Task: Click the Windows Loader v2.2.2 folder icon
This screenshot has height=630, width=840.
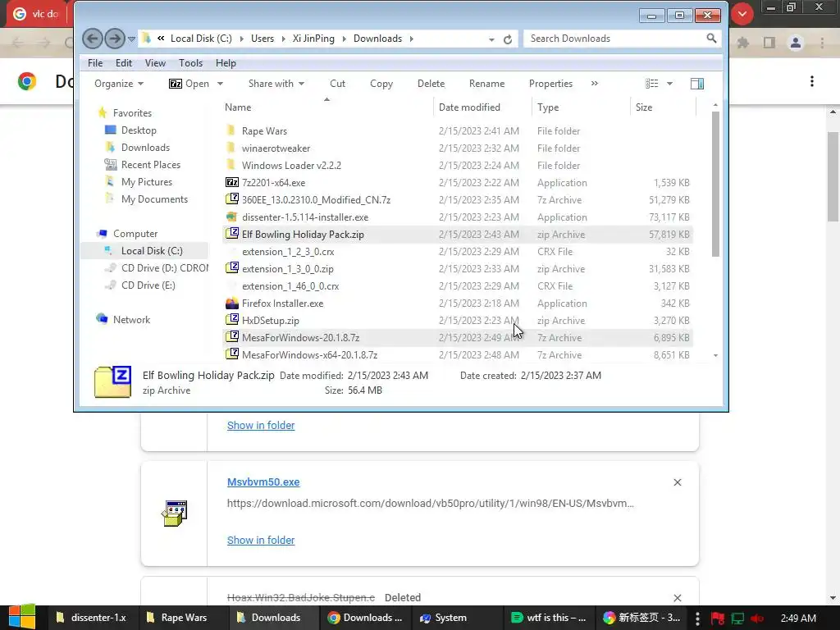Action: point(231,165)
